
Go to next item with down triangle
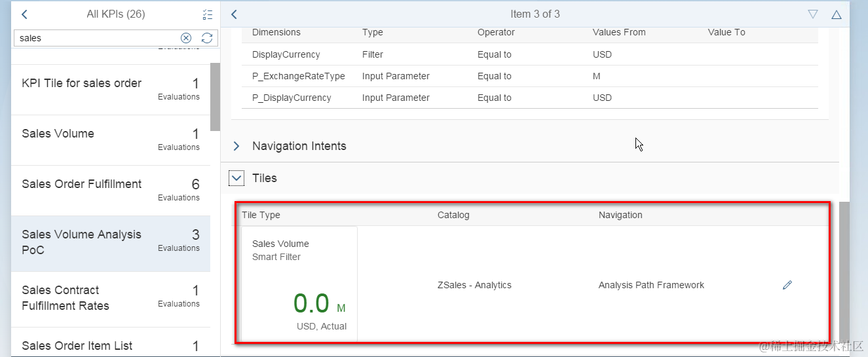(813, 14)
